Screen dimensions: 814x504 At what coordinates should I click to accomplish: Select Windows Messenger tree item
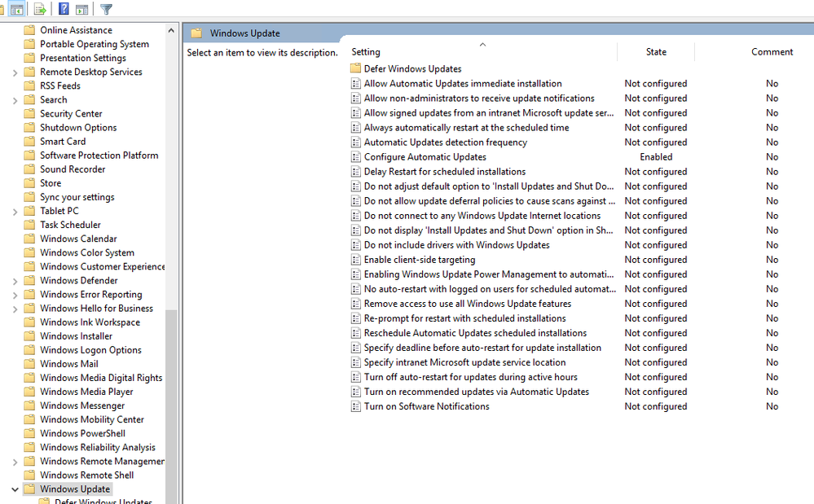(82, 405)
